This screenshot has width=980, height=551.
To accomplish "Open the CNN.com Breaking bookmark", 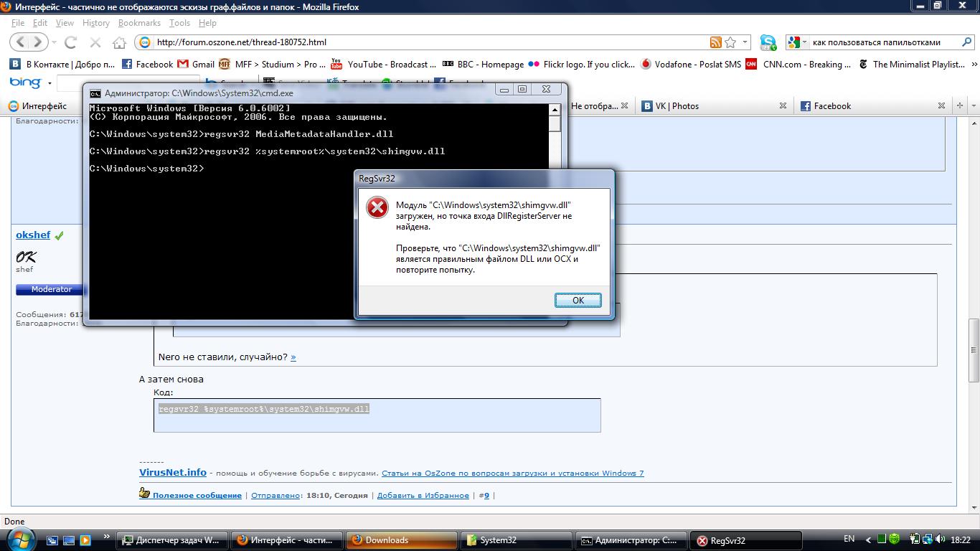I will pyautogui.click(x=798, y=64).
